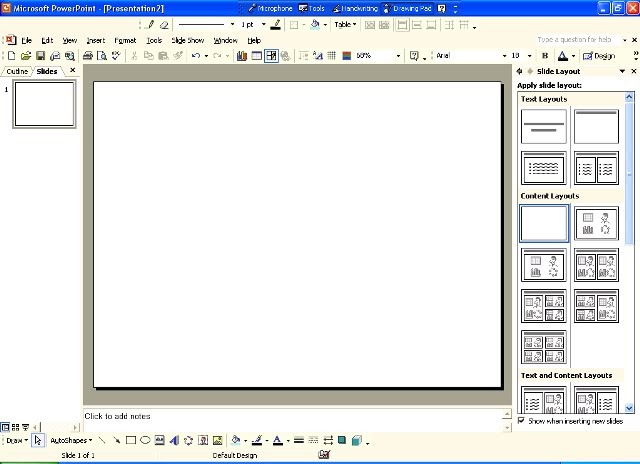Insert a table from the toolbar
640x464 pixels.
point(256,56)
